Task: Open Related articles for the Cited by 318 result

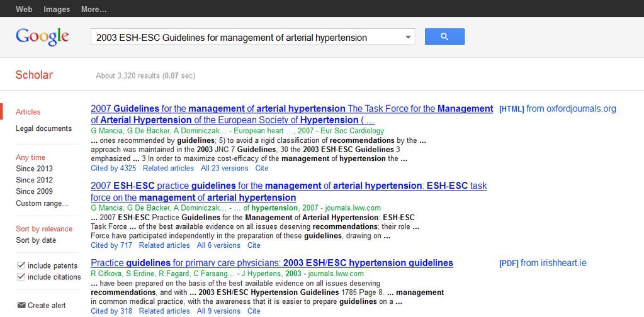Action: [164, 311]
